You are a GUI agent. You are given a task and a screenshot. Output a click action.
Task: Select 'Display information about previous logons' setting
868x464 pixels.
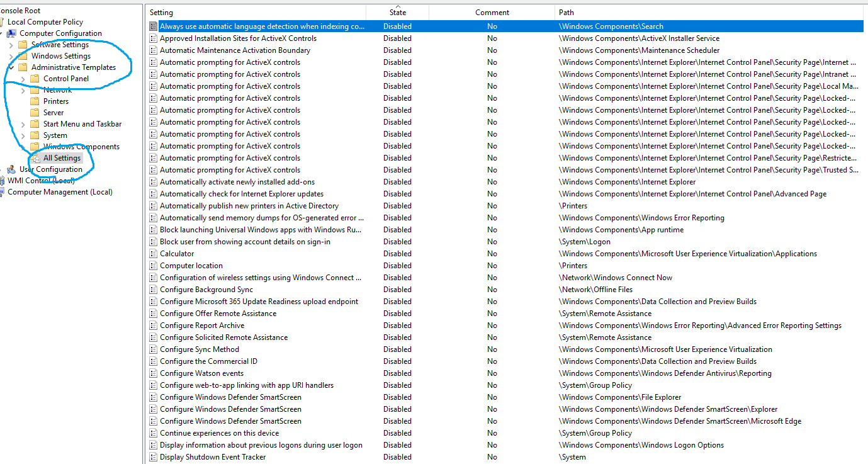tap(261, 445)
